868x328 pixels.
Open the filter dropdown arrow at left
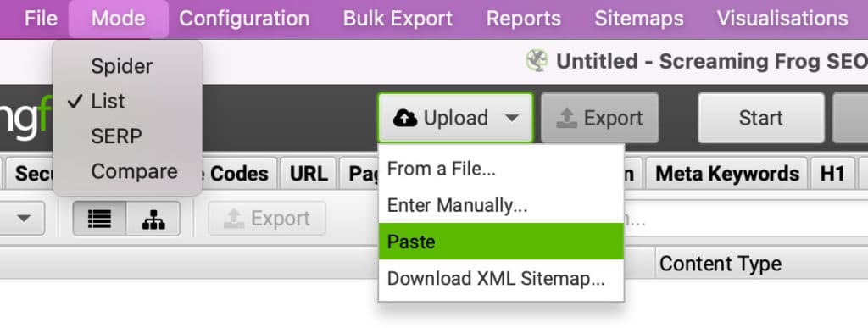[23, 219]
